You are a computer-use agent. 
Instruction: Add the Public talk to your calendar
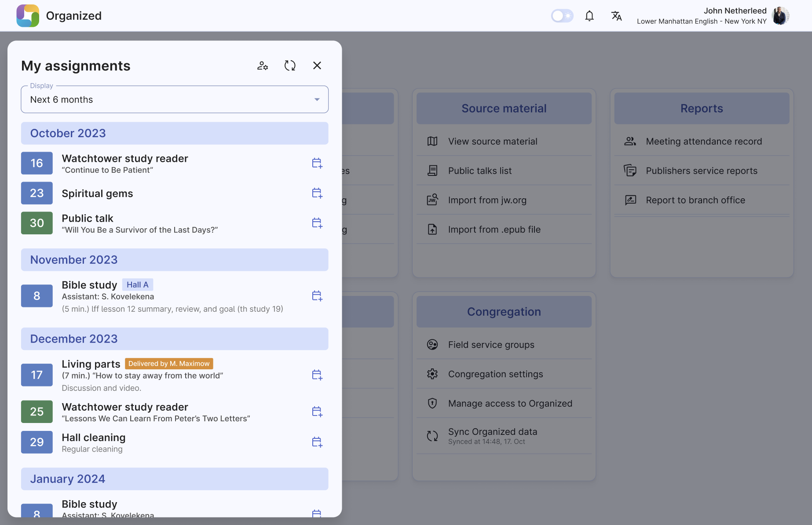[x=317, y=223]
